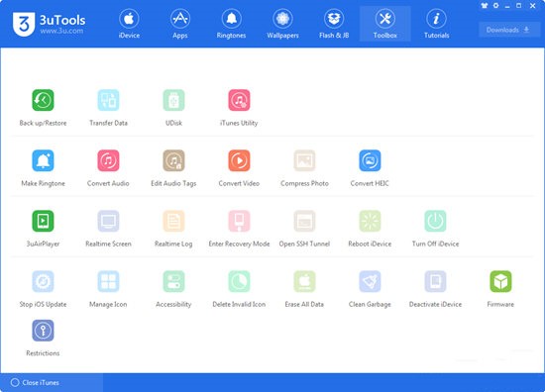
Task: Switch to the iDevice tab
Action: (x=129, y=24)
